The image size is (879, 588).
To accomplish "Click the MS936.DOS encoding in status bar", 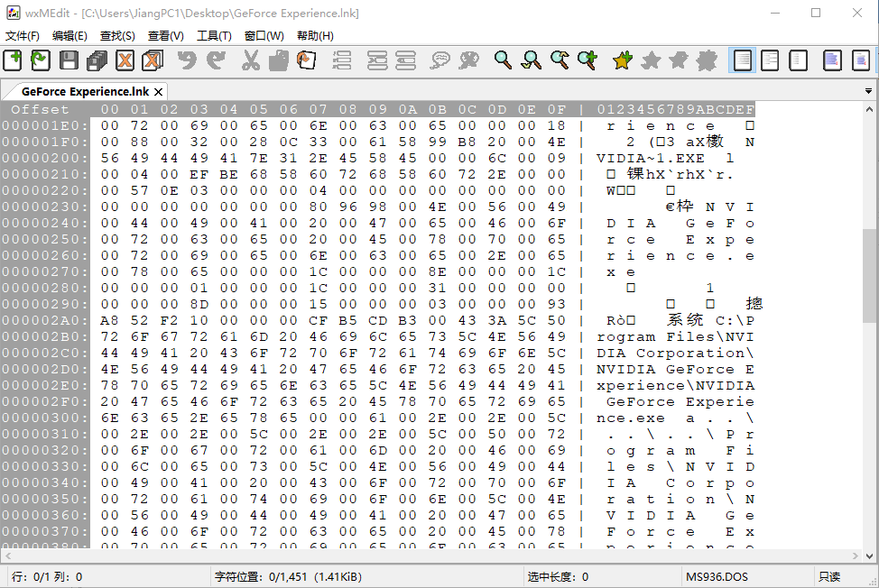I will (x=717, y=577).
